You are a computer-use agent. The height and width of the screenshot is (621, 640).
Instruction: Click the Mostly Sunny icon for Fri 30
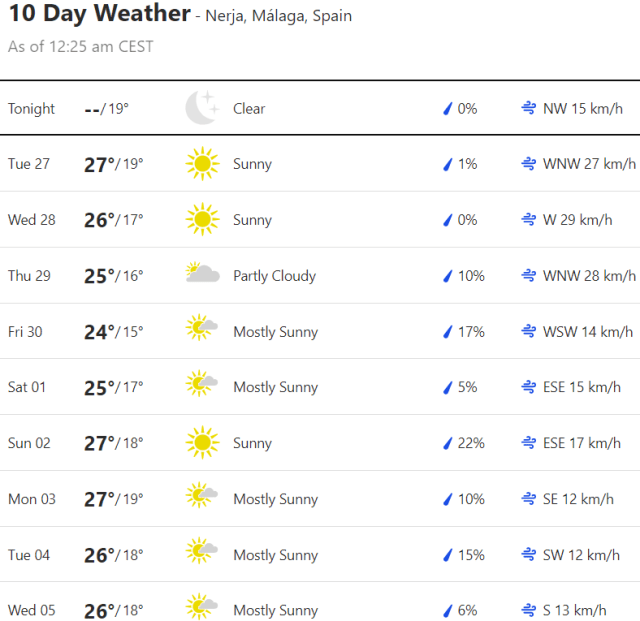pos(202,330)
